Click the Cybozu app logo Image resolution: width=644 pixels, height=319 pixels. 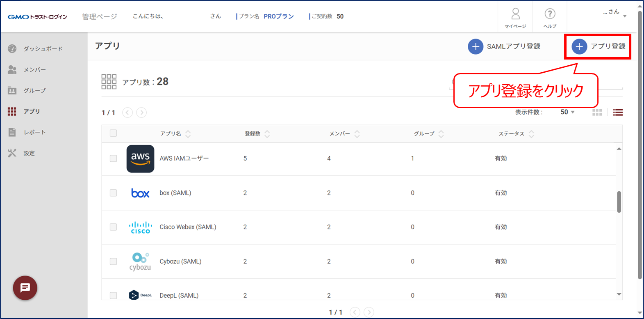pos(140,262)
